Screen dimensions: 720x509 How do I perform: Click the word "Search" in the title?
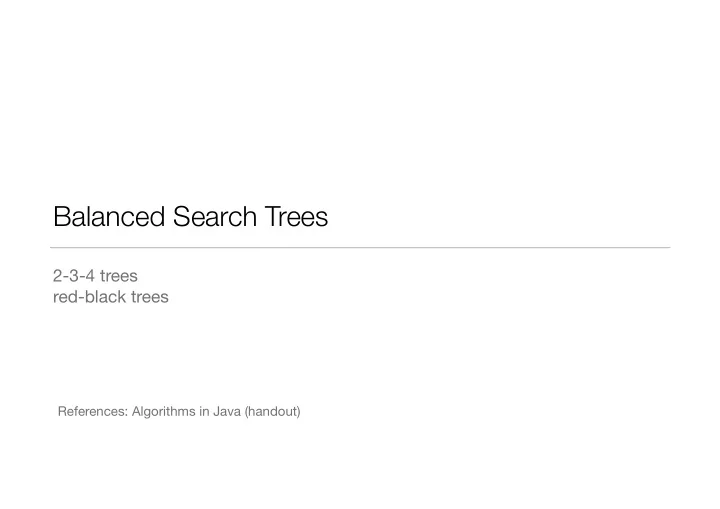tap(214, 216)
